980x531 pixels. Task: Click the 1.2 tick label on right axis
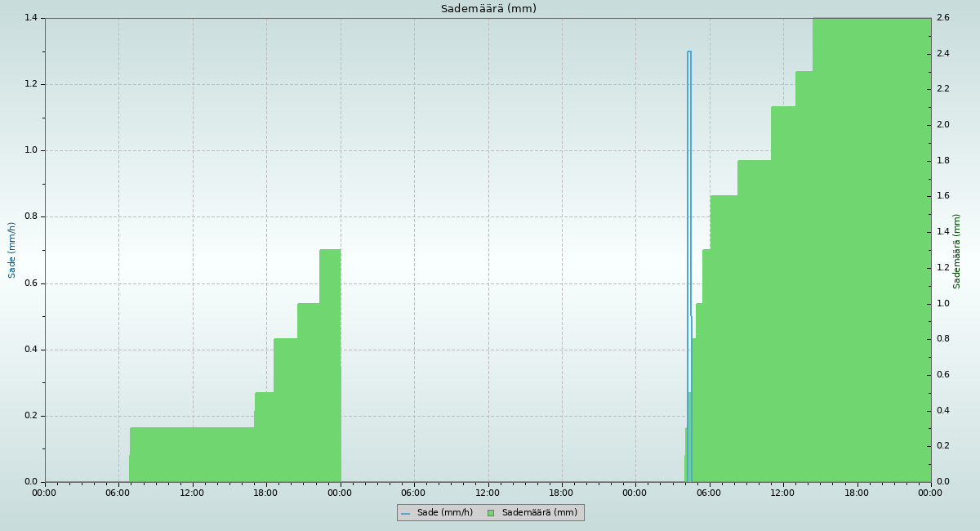point(942,268)
